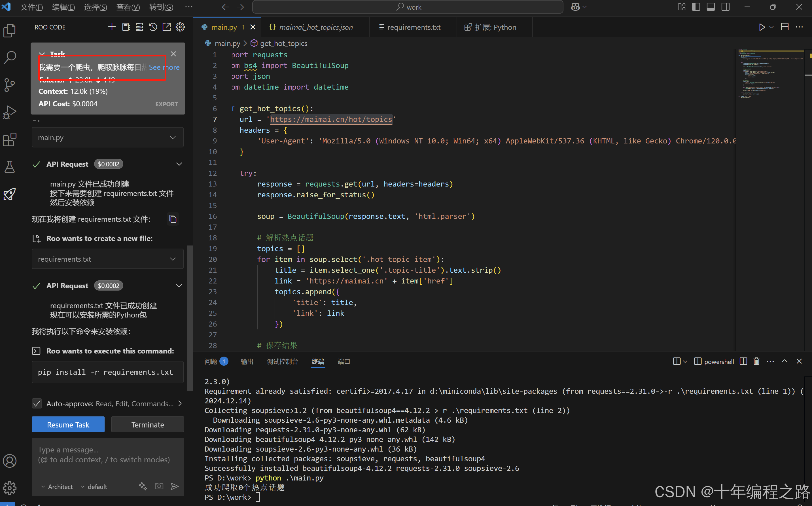Toggle the Auto-approve checkbox
Image resolution: width=812 pixels, height=506 pixels.
click(37, 404)
